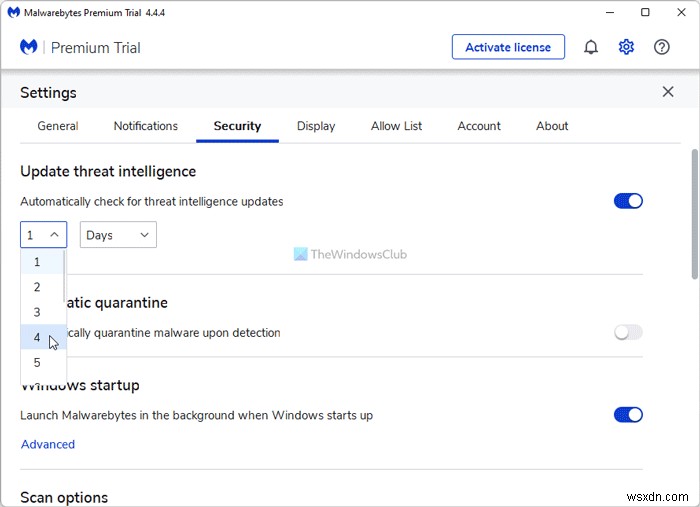700x507 pixels.
Task: Close the Malwarebytes window
Action: (x=681, y=12)
